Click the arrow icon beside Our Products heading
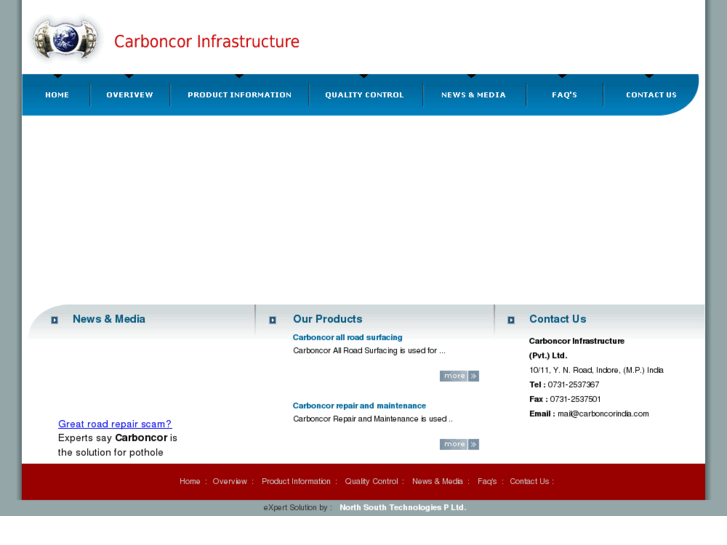Viewport: 727px width, 545px height. pyautogui.click(x=273, y=320)
